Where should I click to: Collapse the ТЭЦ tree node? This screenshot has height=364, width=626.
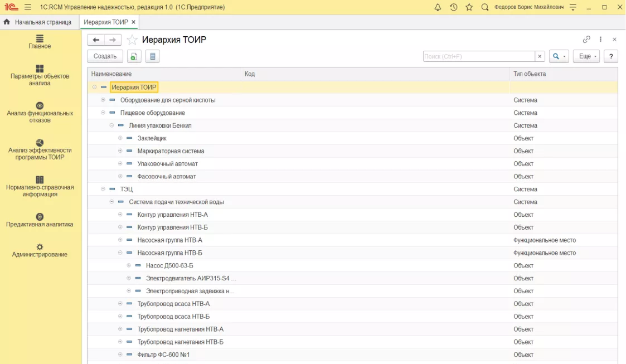click(x=103, y=189)
